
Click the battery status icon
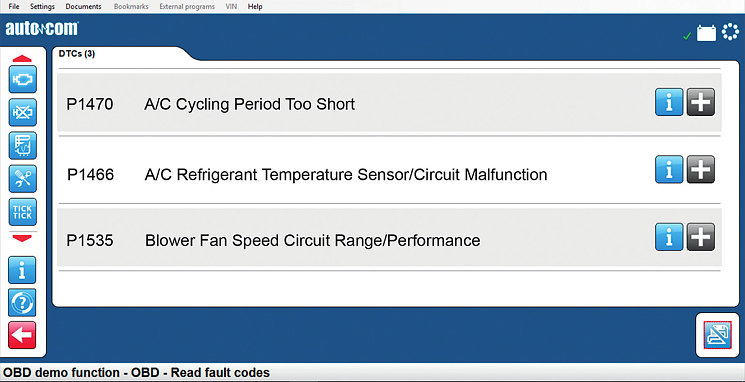click(706, 33)
